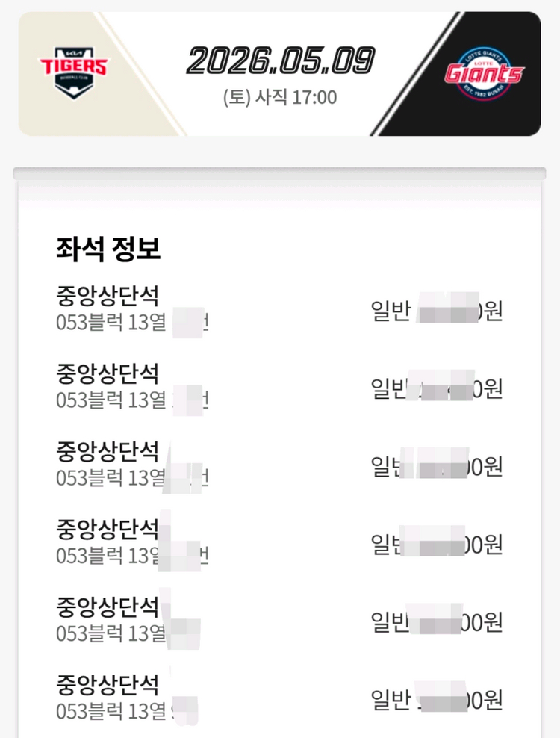Tap the third seat's 일반 price
This screenshot has height=738, width=560.
click(437, 467)
